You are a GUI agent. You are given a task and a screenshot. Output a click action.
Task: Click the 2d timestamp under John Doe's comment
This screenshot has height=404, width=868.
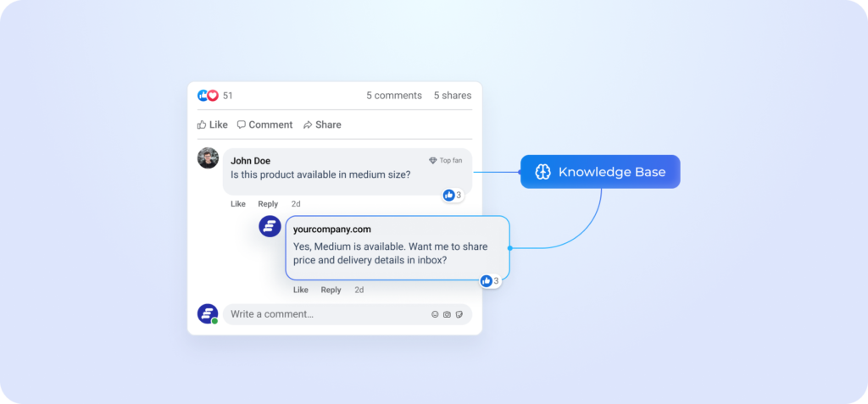(x=296, y=203)
